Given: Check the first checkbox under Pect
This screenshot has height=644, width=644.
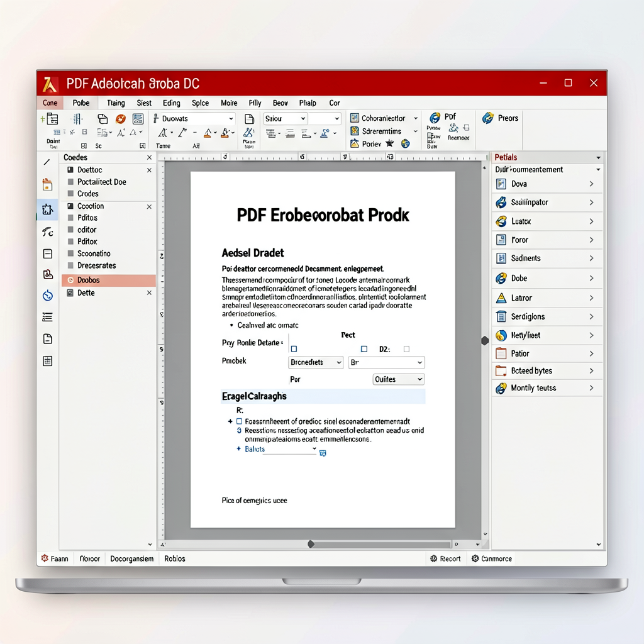Looking at the screenshot, I should point(294,349).
